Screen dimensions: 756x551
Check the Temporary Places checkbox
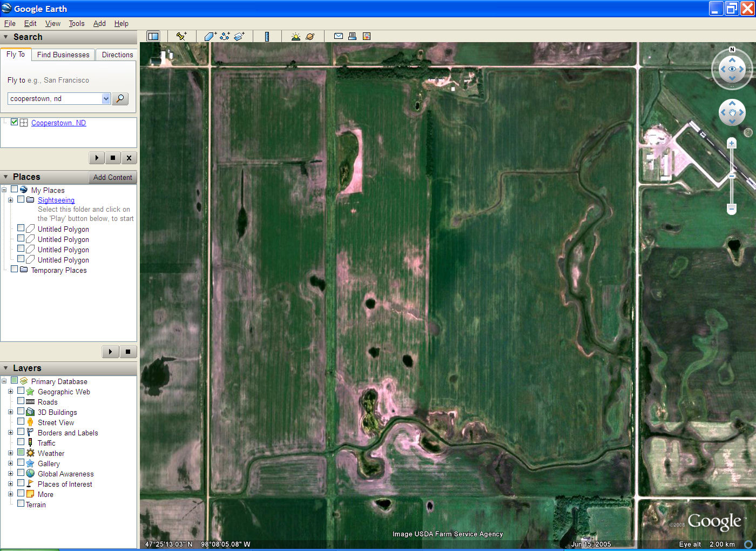15,269
